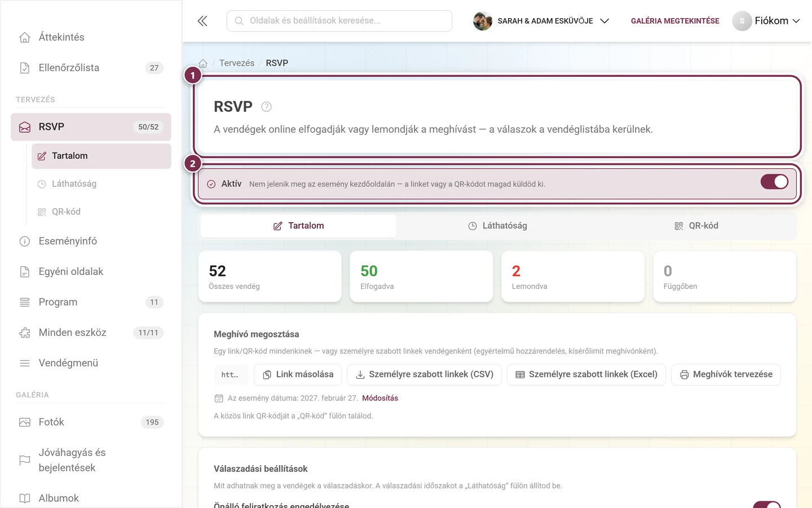Screen dimensions: 812x508
Task: Switch to the Tartalom tab
Action: (298, 226)
